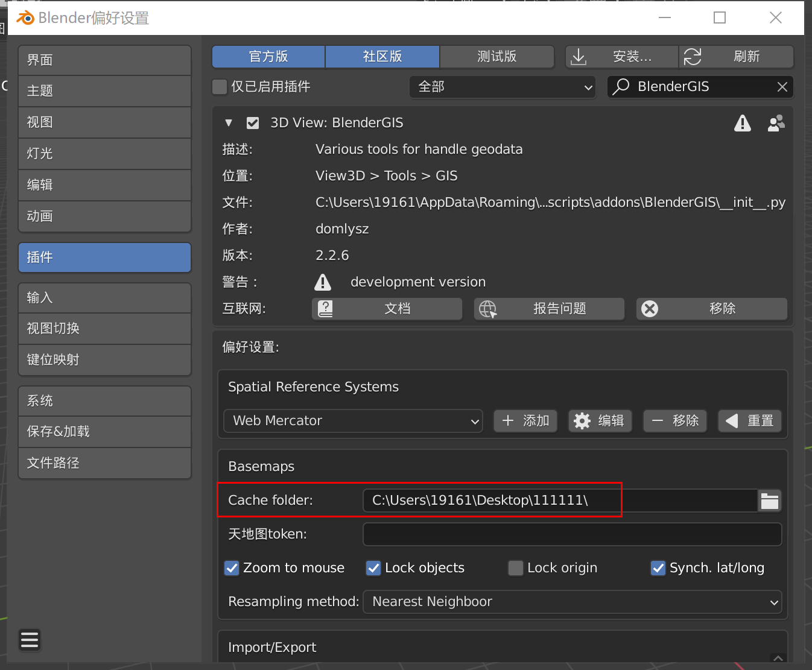Enable Lock origin checkbox

(x=516, y=568)
